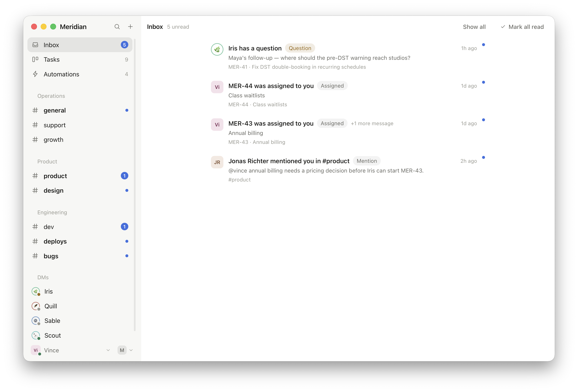Click the hash icon next to dev

click(35, 227)
